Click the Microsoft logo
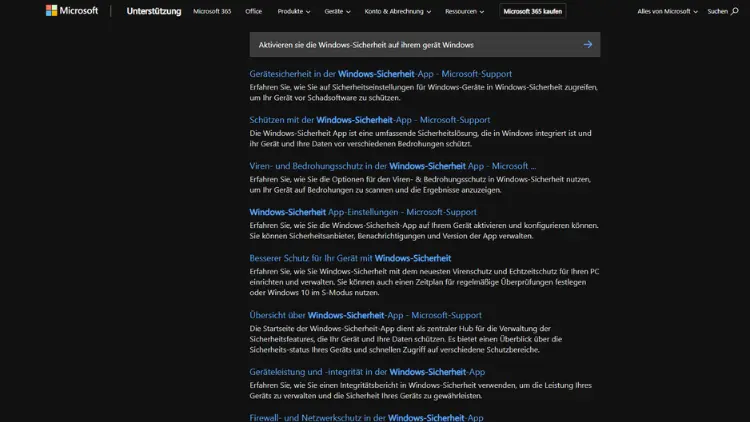The width and height of the screenshot is (750, 422). [72, 11]
